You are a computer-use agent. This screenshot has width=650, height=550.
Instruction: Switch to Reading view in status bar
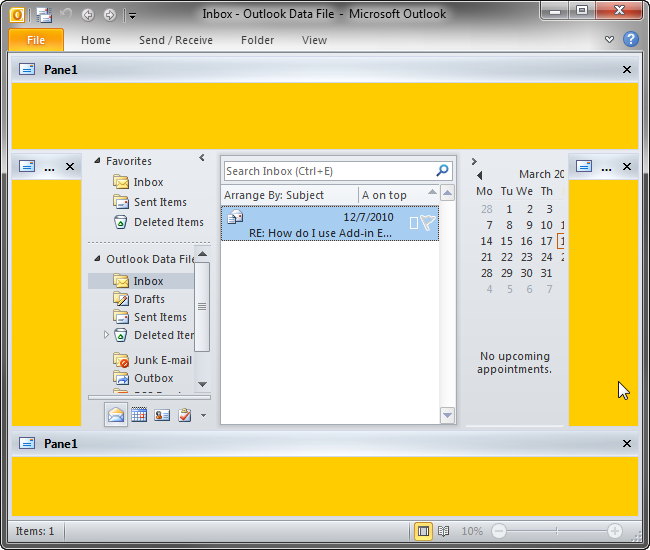[x=444, y=531]
